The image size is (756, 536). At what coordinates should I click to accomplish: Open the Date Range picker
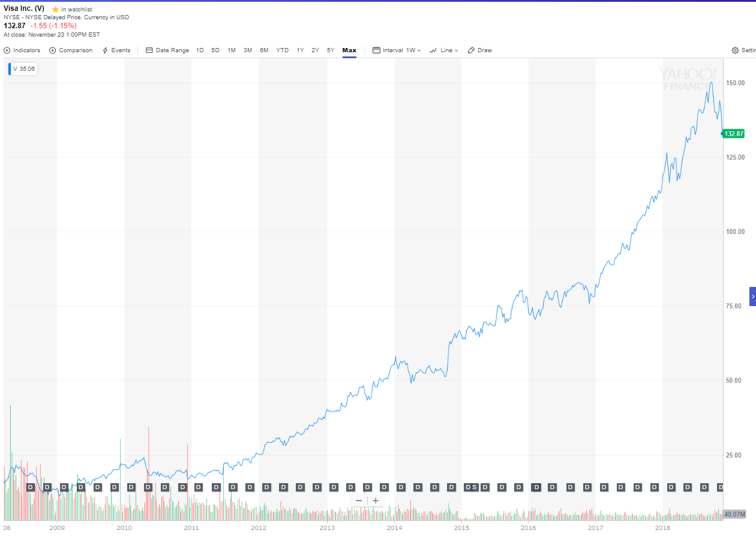(x=167, y=50)
